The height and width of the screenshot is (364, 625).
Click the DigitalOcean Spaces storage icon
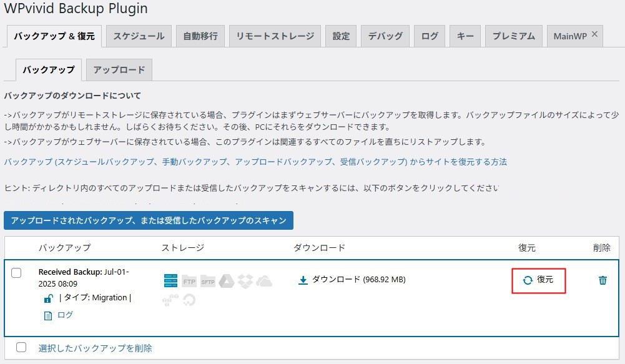189,300
